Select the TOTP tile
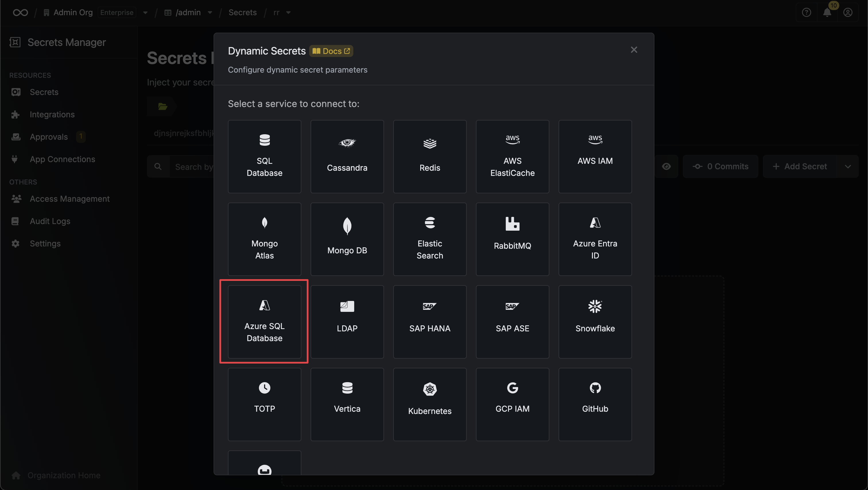Viewport: 868px width, 490px height. click(265, 404)
